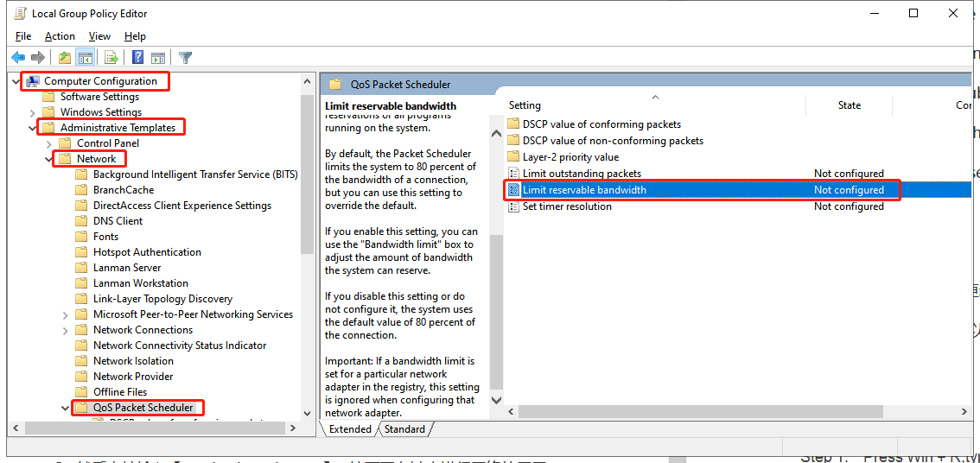Collapse the Computer Configuration node
980x463 pixels.
16,81
